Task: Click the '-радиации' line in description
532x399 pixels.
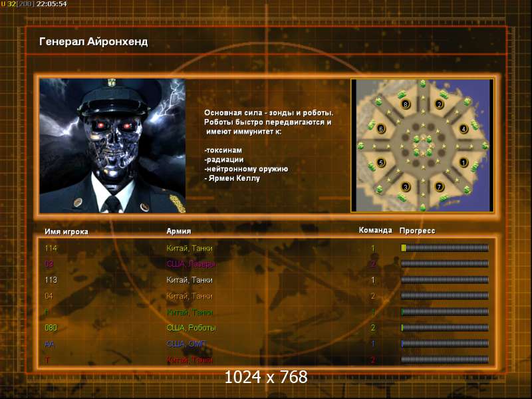Action: click(x=224, y=160)
